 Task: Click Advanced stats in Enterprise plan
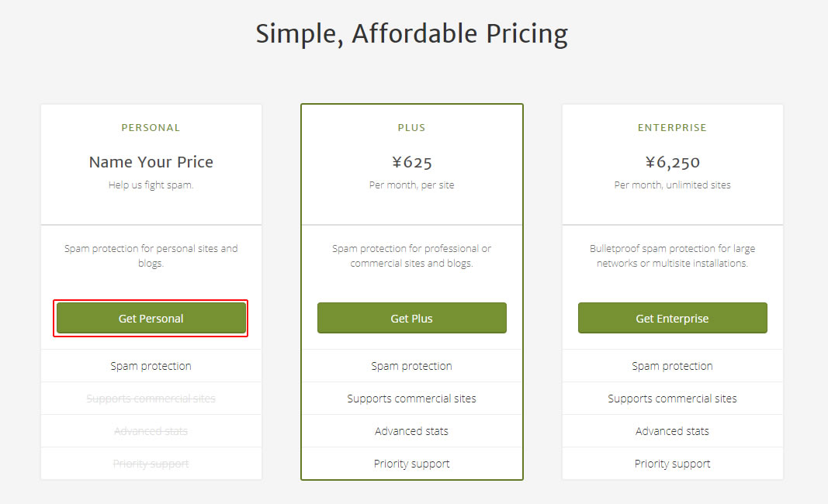[x=672, y=431]
